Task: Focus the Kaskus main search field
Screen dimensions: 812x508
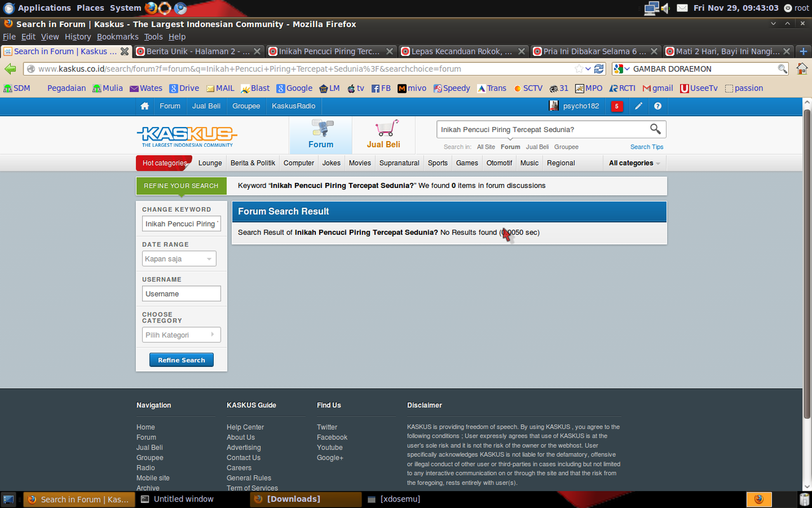Action: click(542, 130)
